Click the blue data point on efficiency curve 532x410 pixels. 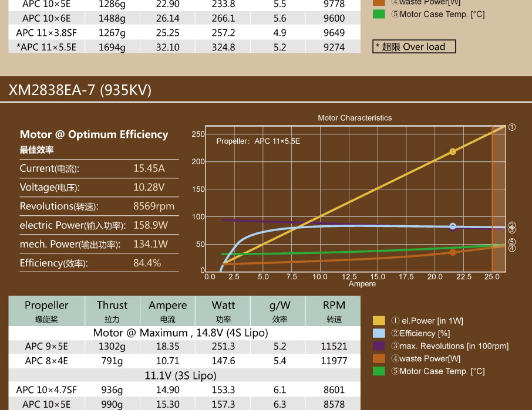click(x=453, y=226)
